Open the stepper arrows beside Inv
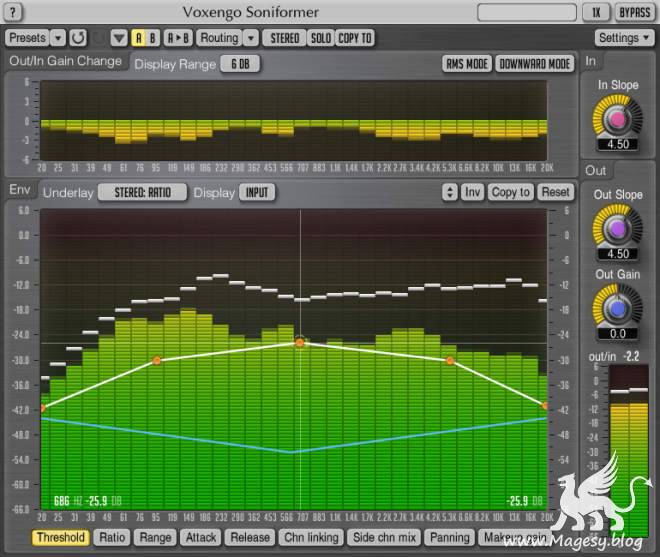The width and height of the screenshot is (660, 557). tap(450, 192)
